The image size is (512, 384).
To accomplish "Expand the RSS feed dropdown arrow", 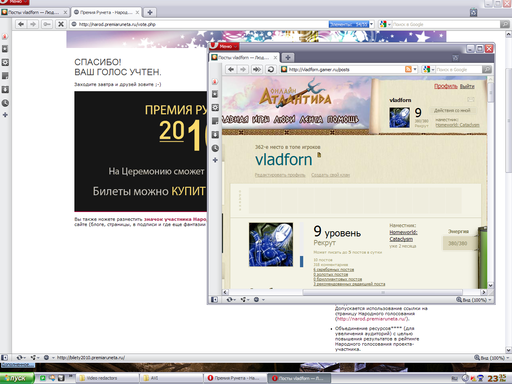I will (x=415, y=69).
